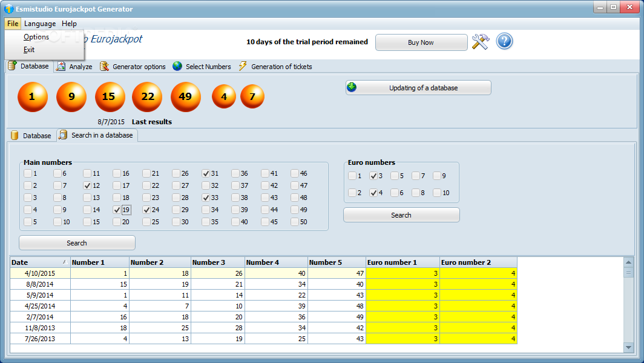
Task: Click the results table scrollbar thumb
Action: tap(628, 273)
